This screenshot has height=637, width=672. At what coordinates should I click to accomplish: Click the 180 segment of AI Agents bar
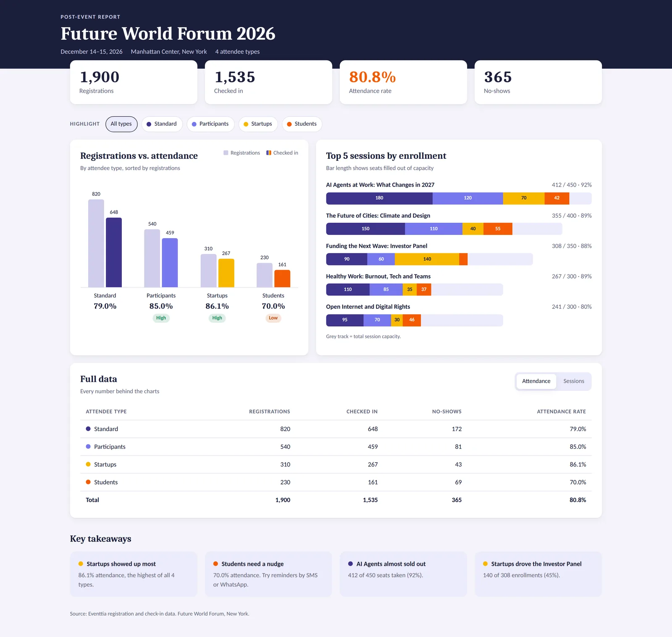pos(379,198)
